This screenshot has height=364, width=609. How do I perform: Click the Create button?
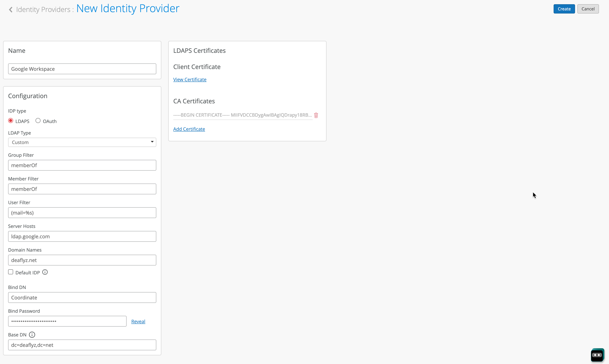pos(564,9)
